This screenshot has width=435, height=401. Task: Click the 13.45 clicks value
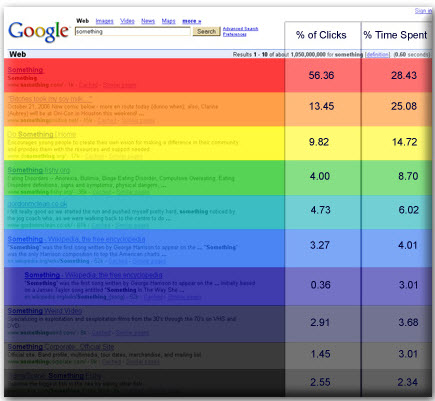(321, 106)
